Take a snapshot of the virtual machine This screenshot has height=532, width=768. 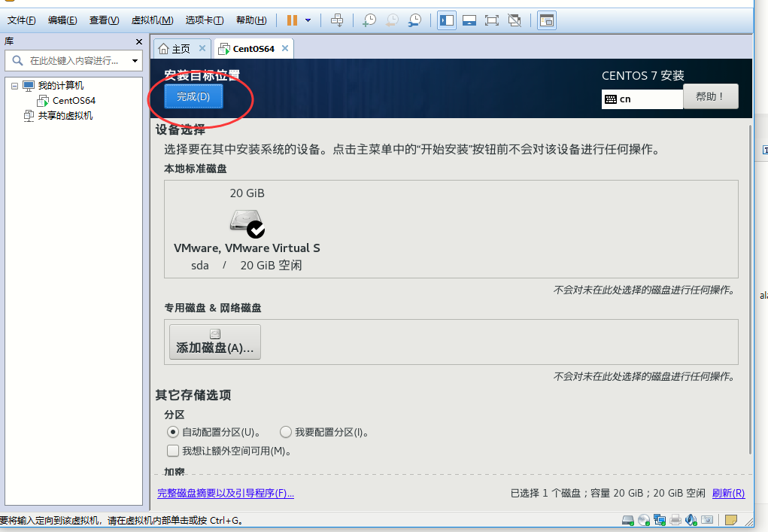coord(369,20)
